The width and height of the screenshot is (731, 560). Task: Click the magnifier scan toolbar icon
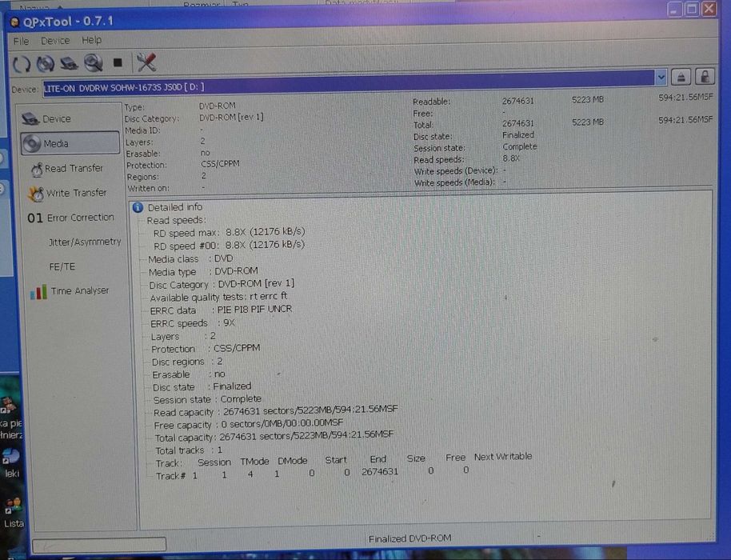tap(94, 62)
